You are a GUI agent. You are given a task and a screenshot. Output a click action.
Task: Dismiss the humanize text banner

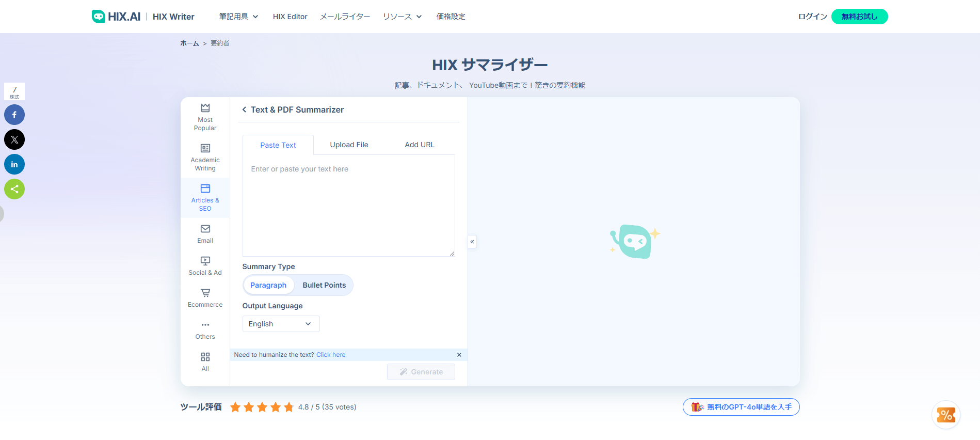pyautogui.click(x=459, y=355)
